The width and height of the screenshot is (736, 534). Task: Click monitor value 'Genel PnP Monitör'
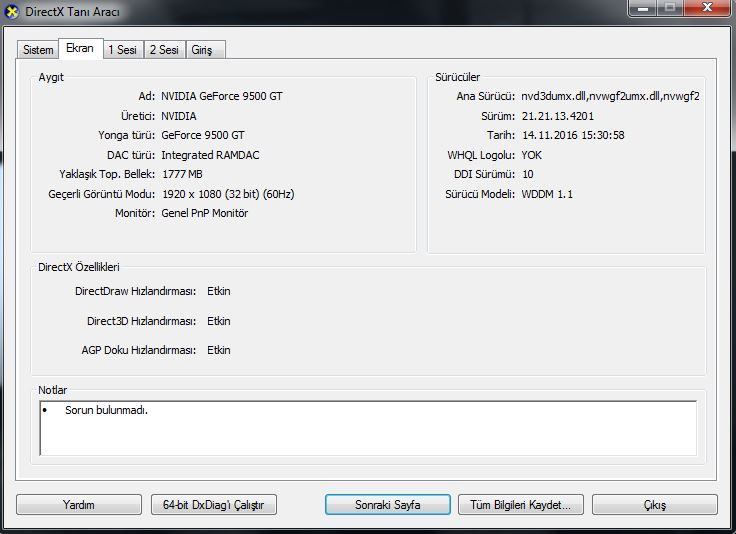tap(205, 213)
